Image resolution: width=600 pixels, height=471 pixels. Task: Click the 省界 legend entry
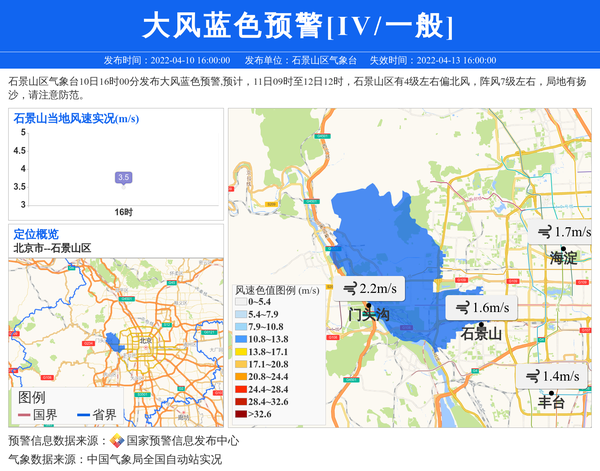click(x=97, y=415)
